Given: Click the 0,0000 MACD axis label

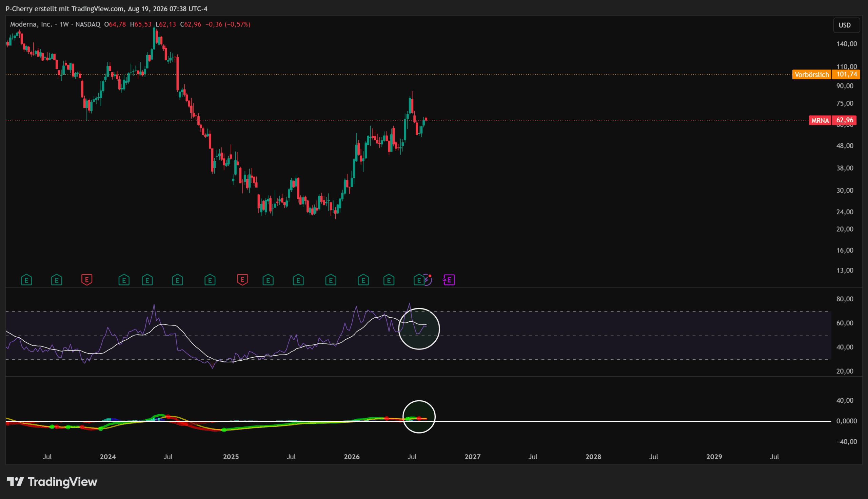Looking at the screenshot, I should 846,421.
